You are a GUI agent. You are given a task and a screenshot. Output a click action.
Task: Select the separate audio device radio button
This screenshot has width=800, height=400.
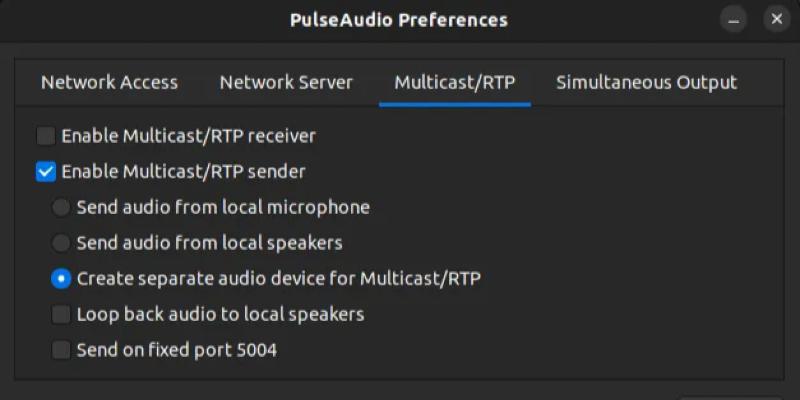[62, 278]
